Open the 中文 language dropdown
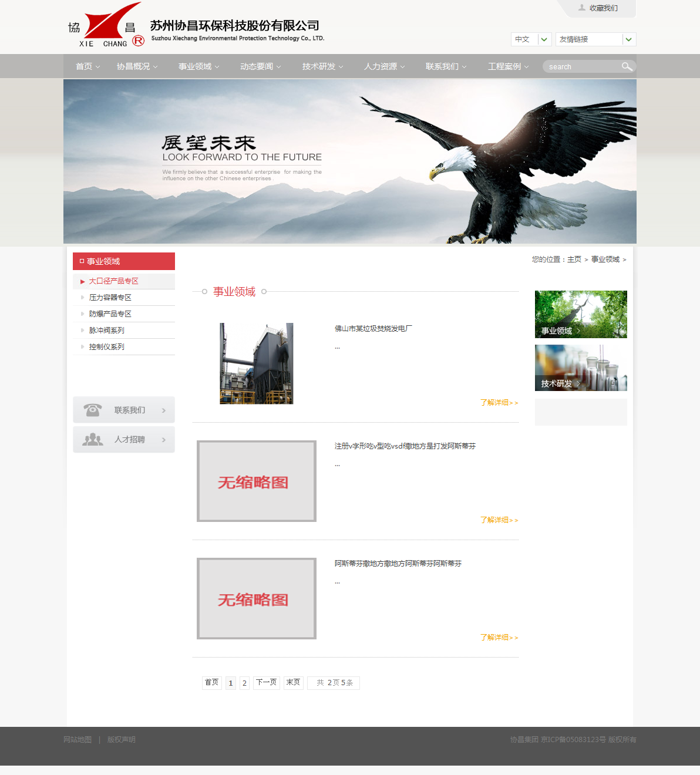 (544, 39)
